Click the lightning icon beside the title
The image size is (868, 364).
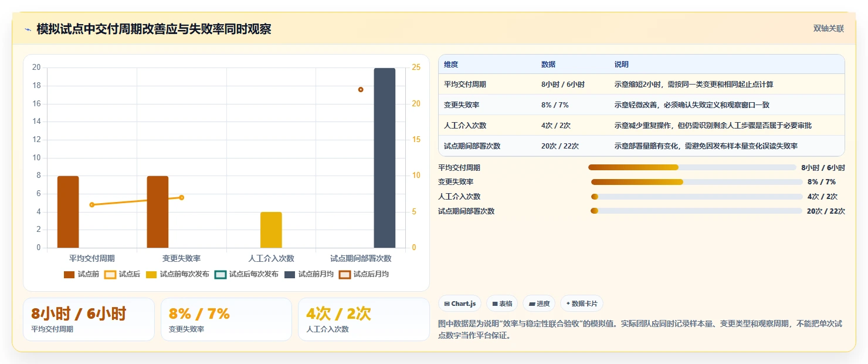[x=28, y=30]
